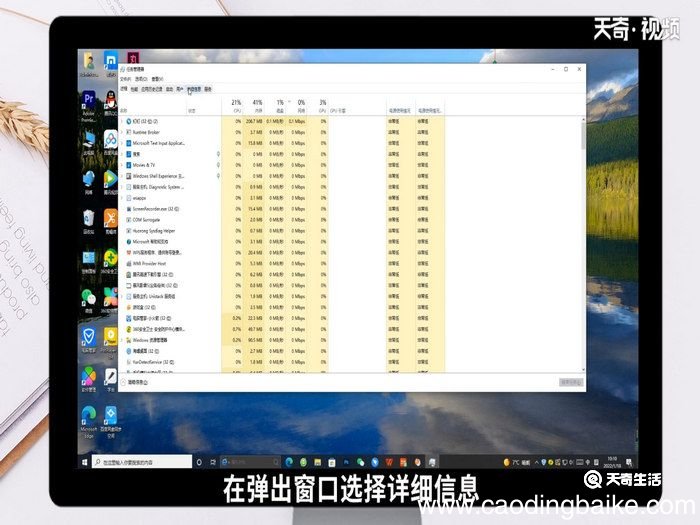Switch to the 启动 tab
The image size is (700, 525).
point(170,89)
